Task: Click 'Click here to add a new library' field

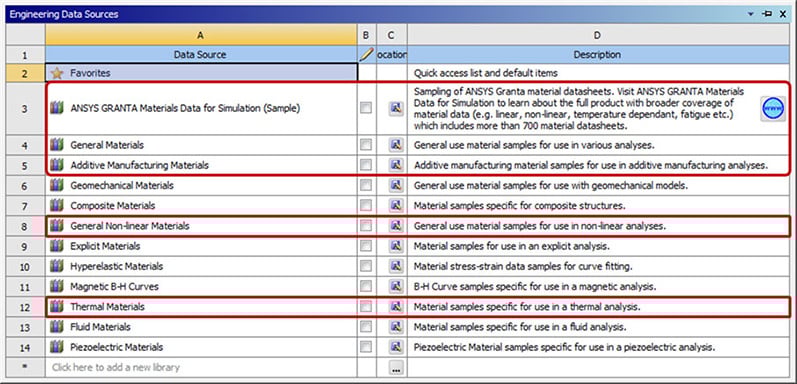Action: (201, 367)
